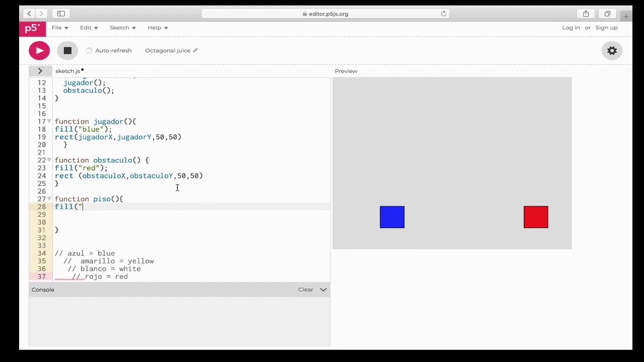644x362 pixels.
Task: Click the red square in preview
Action: pos(536,217)
